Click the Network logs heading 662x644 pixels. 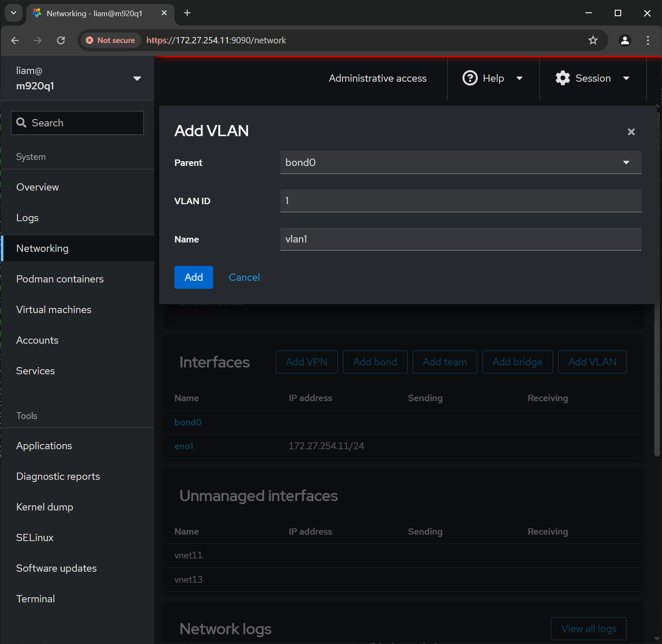pyautogui.click(x=225, y=629)
